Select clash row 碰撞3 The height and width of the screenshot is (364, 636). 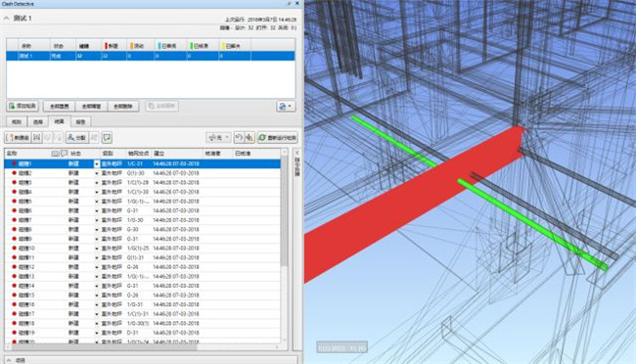tap(142, 182)
